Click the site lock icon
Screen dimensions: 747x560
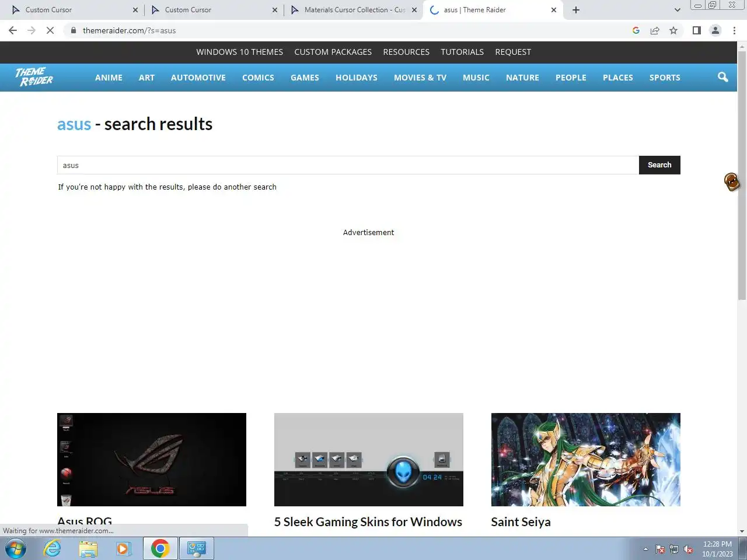tap(74, 30)
